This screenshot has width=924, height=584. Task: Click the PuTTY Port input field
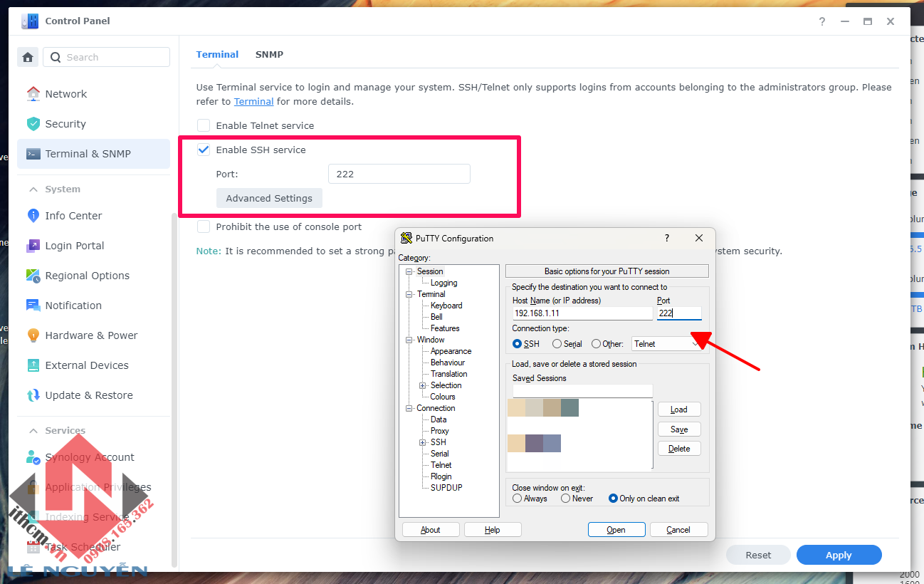point(679,313)
